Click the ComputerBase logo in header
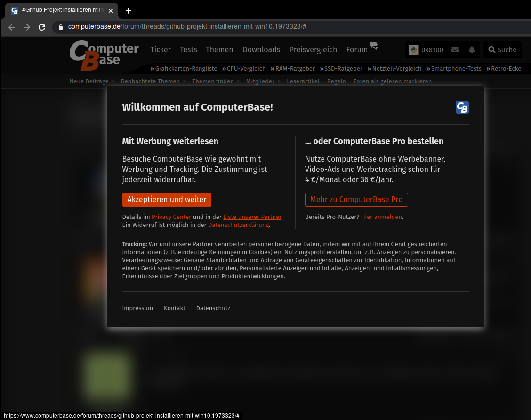The image size is (531, 420). (104, 55)
